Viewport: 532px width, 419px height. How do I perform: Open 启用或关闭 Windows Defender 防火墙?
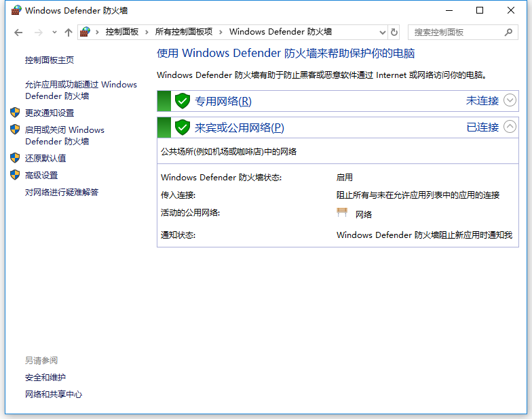pos(64,136)
